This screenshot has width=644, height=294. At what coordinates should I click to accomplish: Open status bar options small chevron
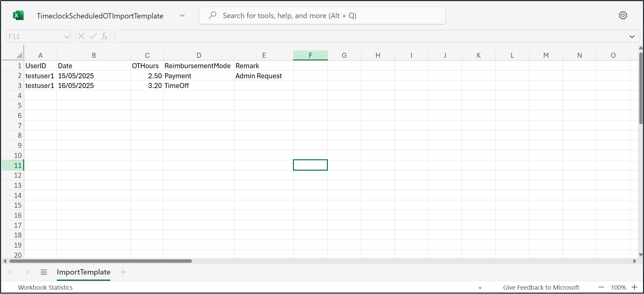(480, 288)
